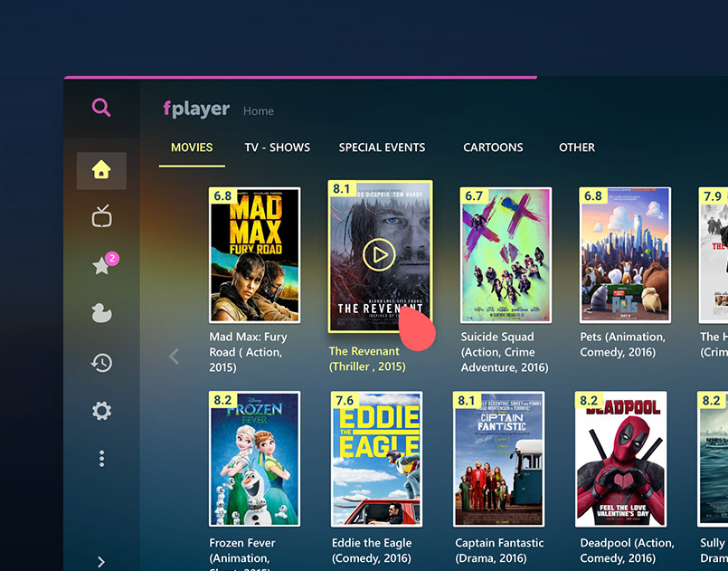728x571 pixels.
Task: Click Eddie the Eagle (Comedy, 2016) title
Action: click(x=372, y=550)
